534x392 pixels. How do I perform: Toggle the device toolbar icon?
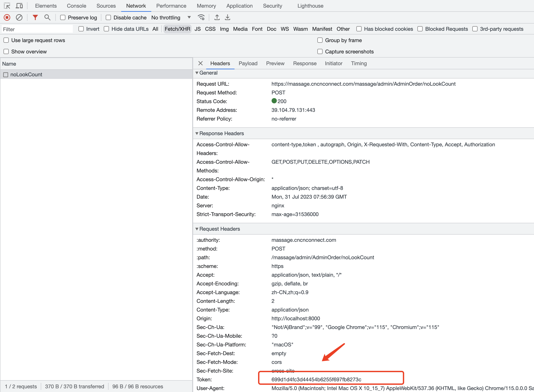click(19, 6)
